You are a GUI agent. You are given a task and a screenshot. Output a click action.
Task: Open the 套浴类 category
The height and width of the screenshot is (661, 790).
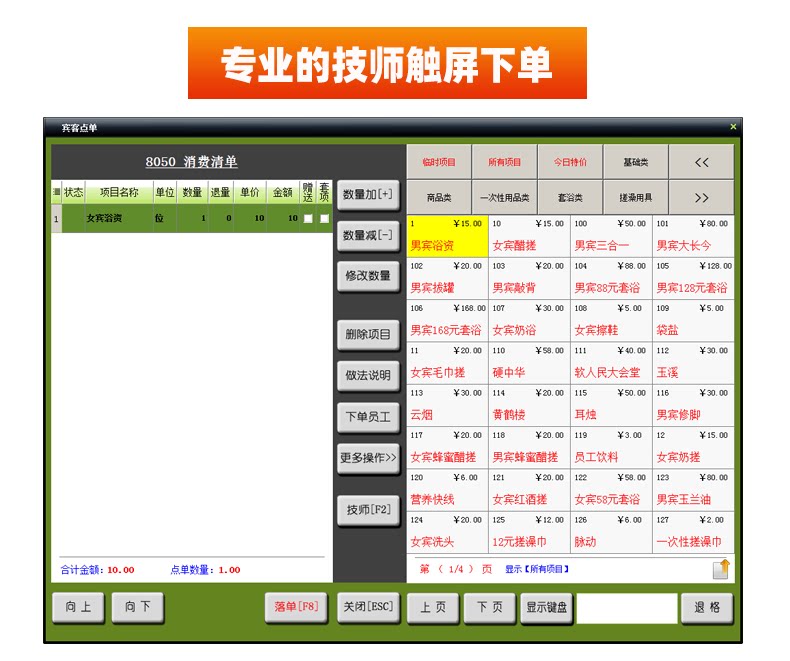[x=570, y=197]
